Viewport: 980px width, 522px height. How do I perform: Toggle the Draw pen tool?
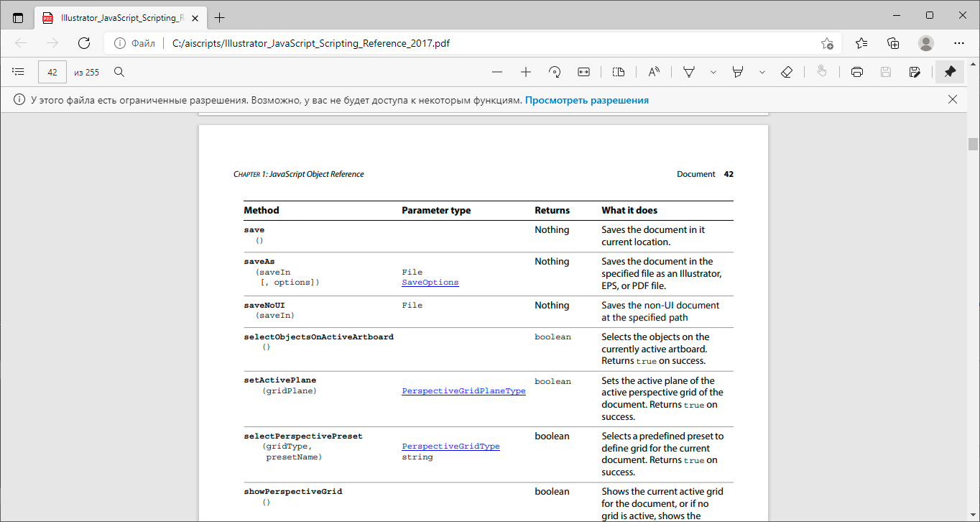pyautogui.click(x=689, y=72)
